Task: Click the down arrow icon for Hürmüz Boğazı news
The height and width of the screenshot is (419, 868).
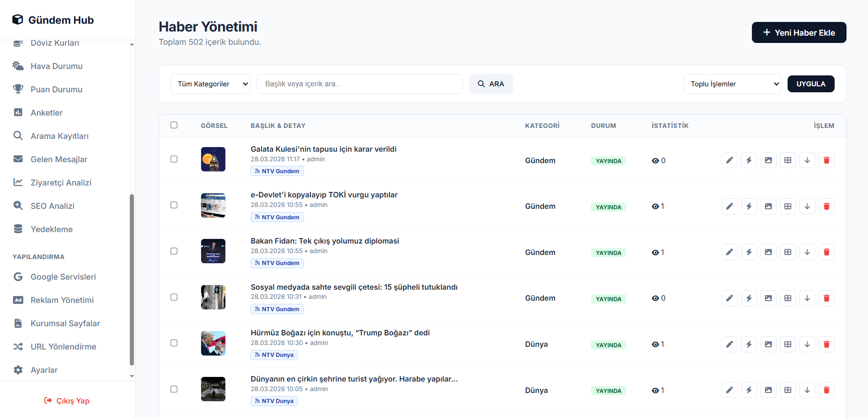Action: (807, 345)
